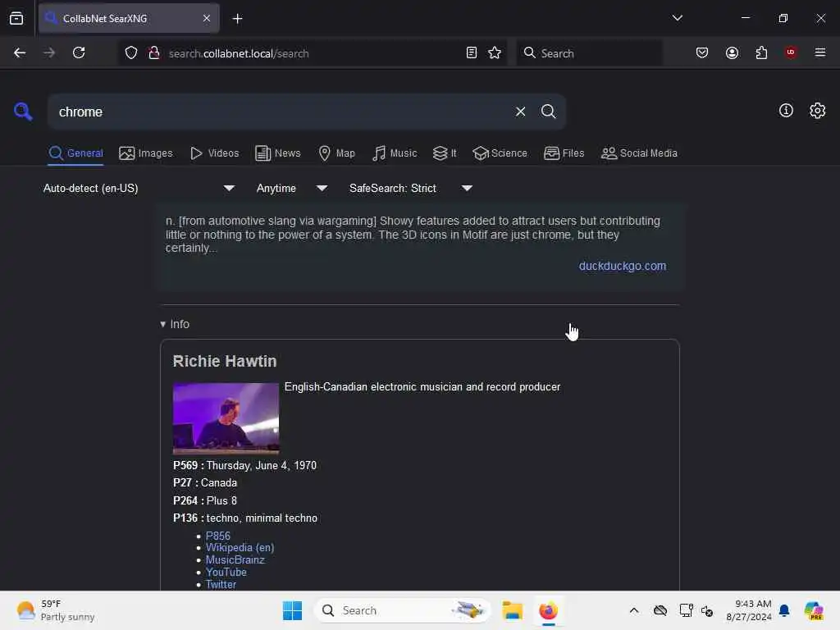Click the taskbar Search box
The height and width of the screenshot is (630, 840).
(402, 610)
